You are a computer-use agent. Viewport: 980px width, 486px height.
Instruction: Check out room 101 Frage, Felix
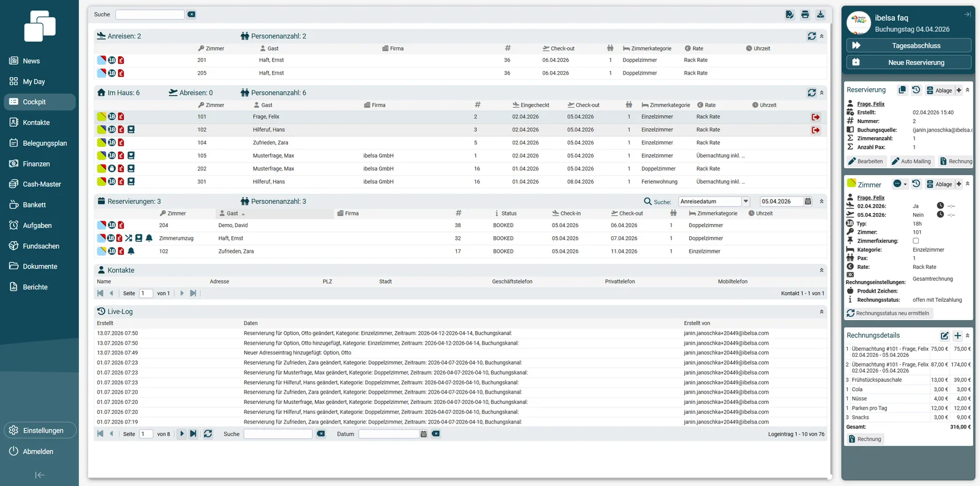[x=816, y=117]
